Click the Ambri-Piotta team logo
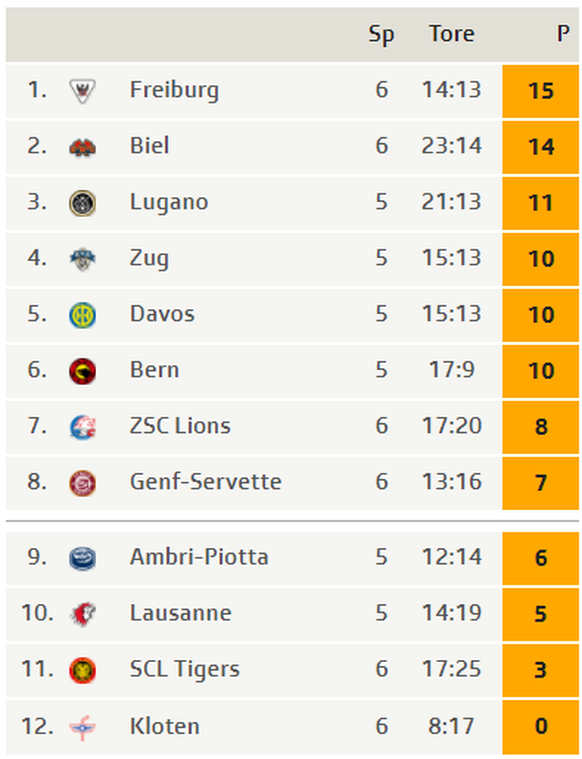 pyautogui.click(x=82, y=558)
